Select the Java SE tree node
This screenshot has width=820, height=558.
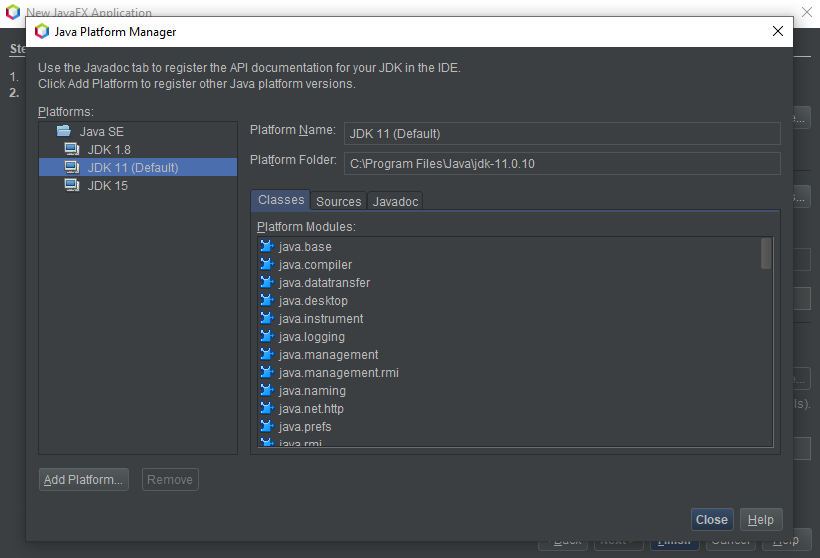coord(101,131)
